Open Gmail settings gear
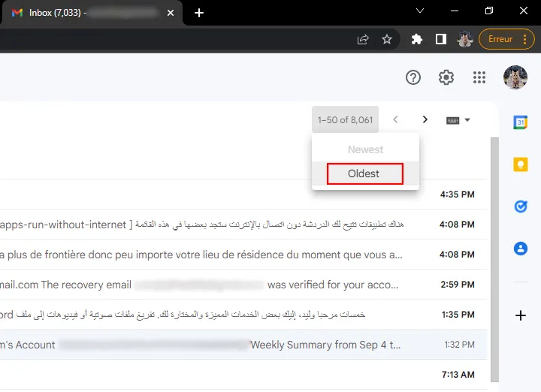Viewport: 541px width, 392px height. point(446,77)
